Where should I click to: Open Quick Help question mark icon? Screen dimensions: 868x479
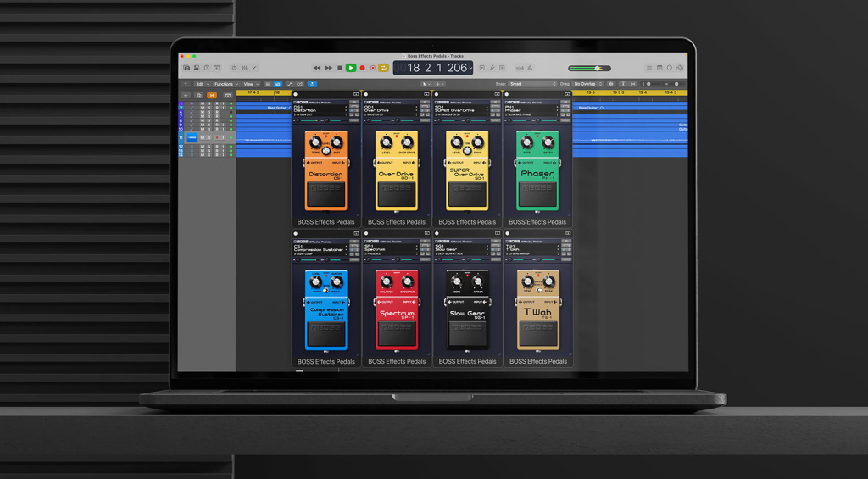(x=207, y=68)
